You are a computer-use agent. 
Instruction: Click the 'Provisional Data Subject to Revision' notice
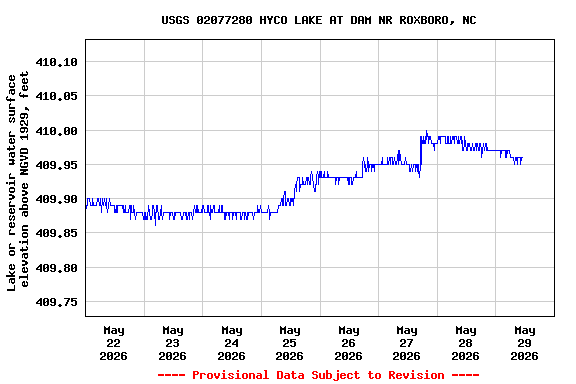[318, 375]
